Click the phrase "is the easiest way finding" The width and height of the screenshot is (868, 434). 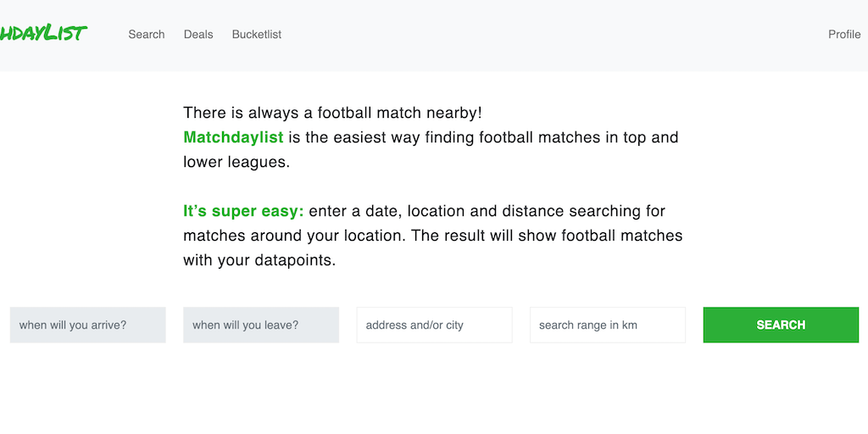381,137
